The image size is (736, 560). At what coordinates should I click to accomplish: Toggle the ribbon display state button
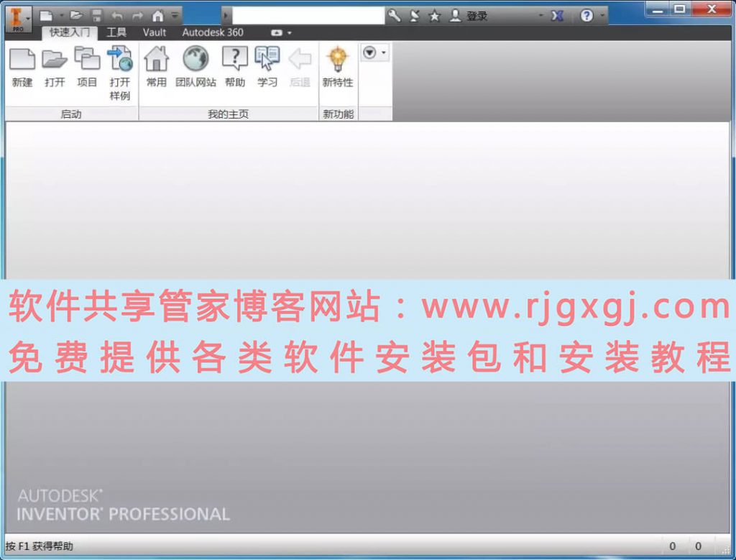tap(277, 33)
